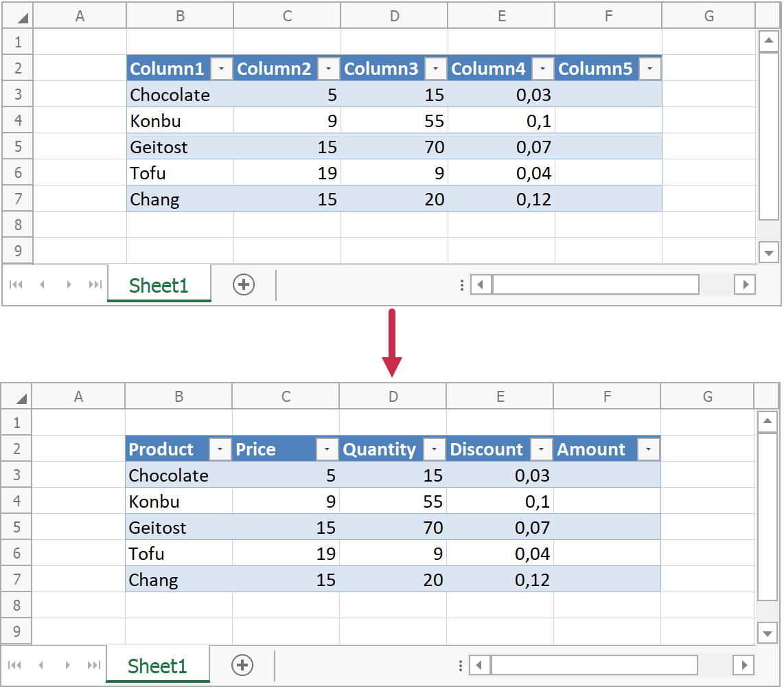Go to last sheet in bottom spreadsheet

tap(94, 665)
